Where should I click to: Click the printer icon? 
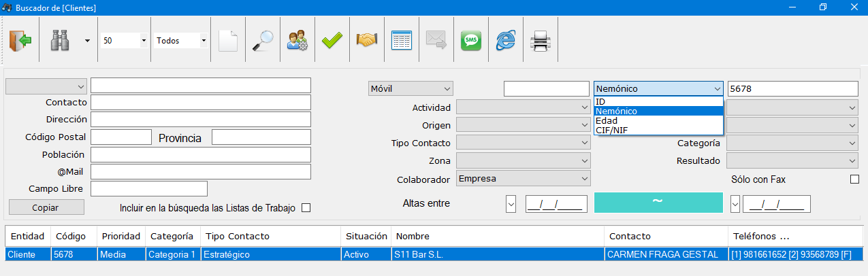(541, 41)
